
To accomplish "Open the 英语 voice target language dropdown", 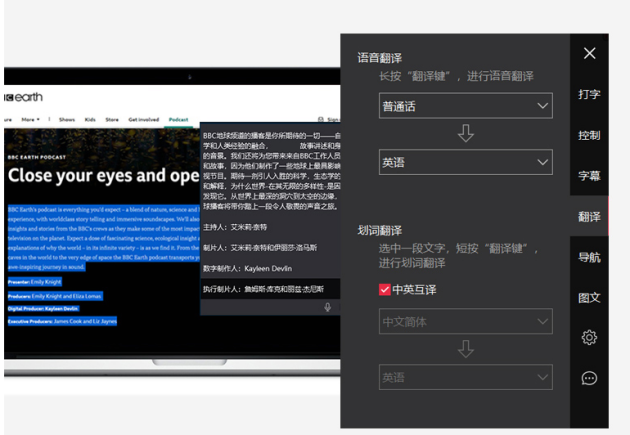I will coord(466,162).
